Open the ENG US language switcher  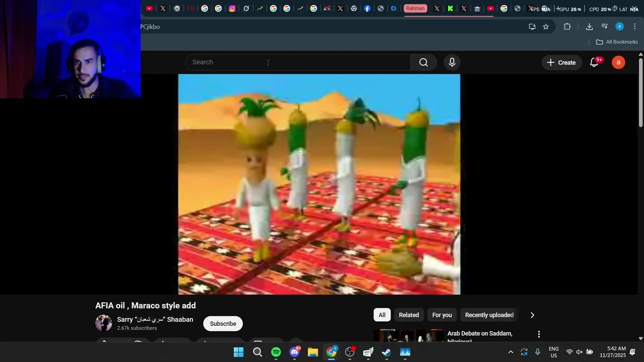553,352
